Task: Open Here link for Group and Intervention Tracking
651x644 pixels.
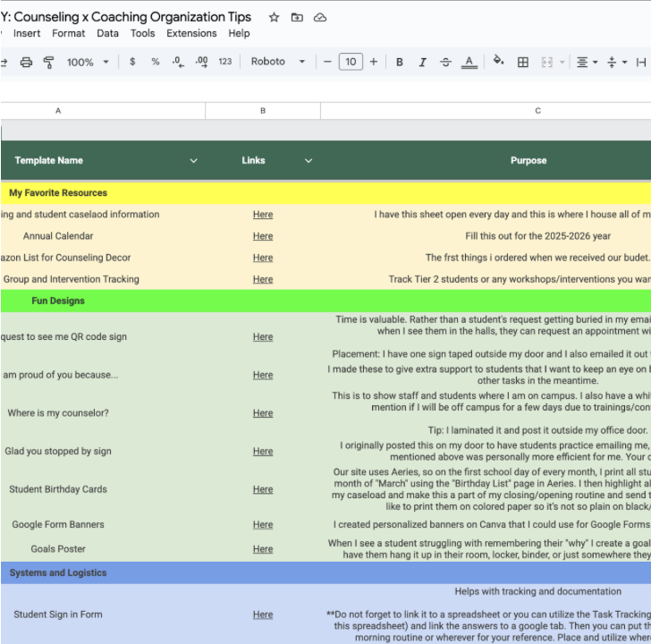Action: pos(263,279)
